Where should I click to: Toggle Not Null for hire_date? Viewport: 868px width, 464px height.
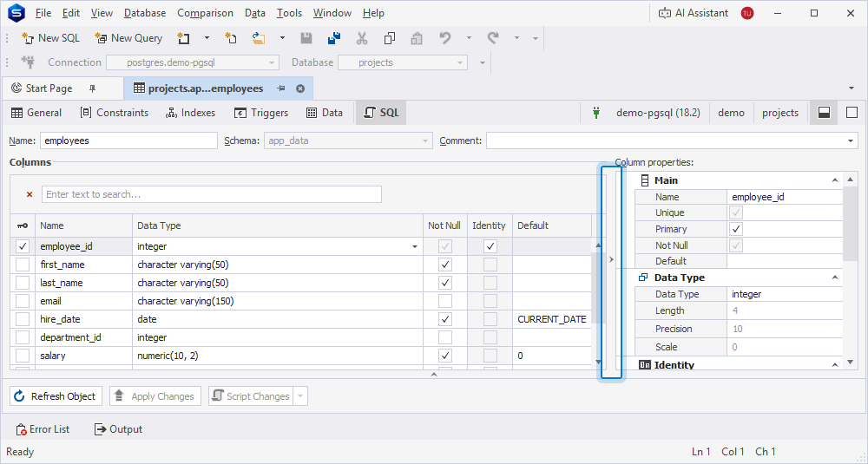pos(445,319)
